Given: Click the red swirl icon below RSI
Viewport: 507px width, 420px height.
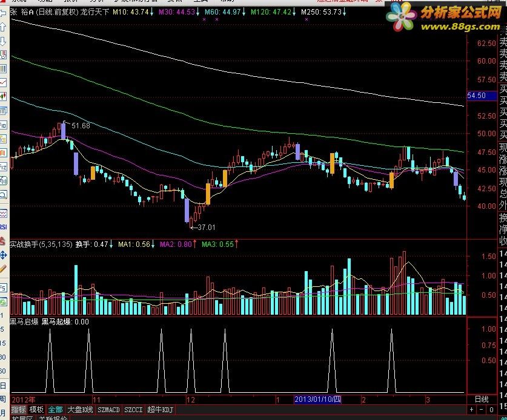Looking at the screenshot, I should 2,241.
